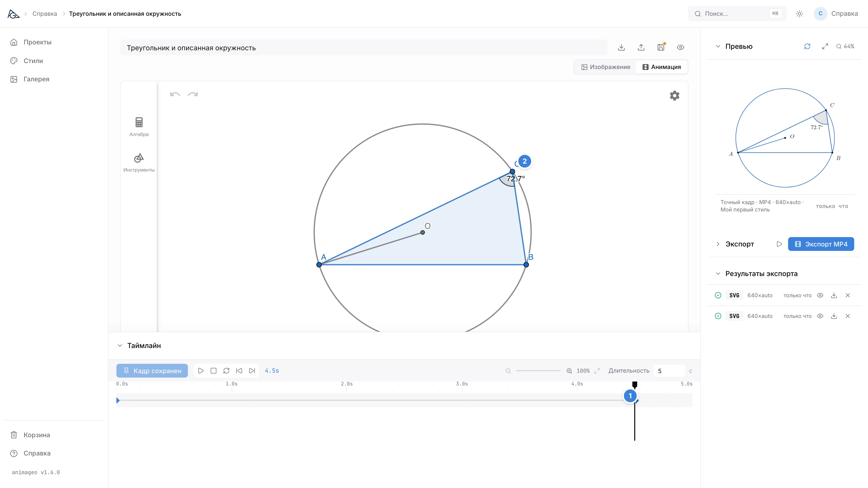
Task: Click the undo arrow in canvas
Action: tap(175, 95)
